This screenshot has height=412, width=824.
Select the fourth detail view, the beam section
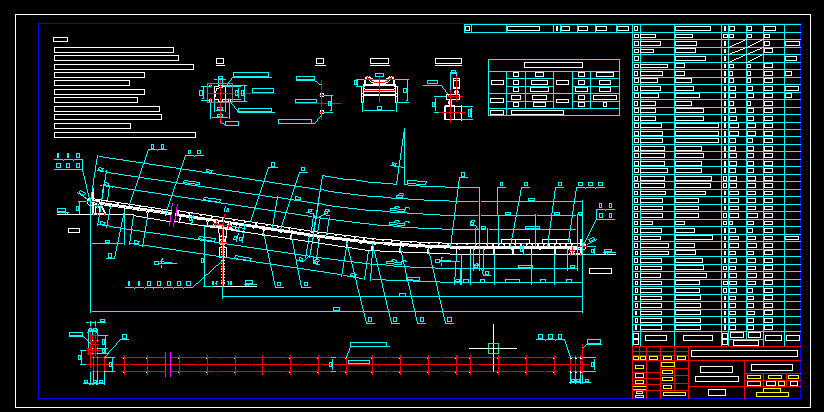(451, 96)
